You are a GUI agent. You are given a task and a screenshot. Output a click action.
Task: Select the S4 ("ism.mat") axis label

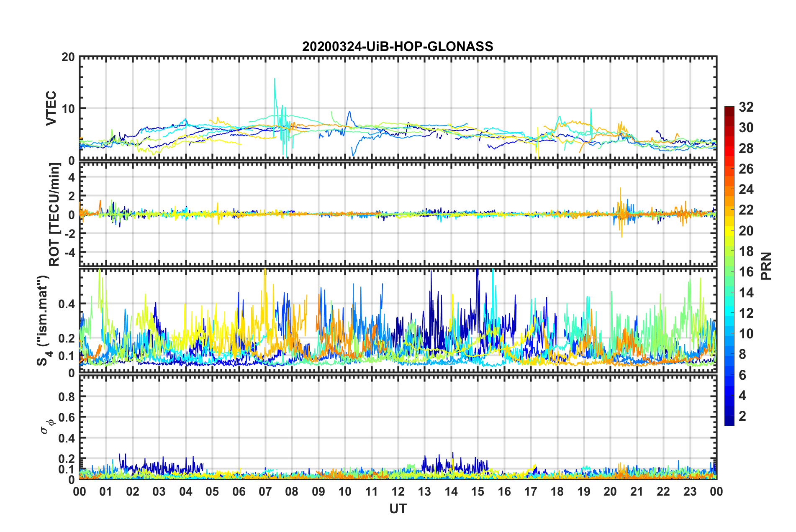(x=44, y=320)
